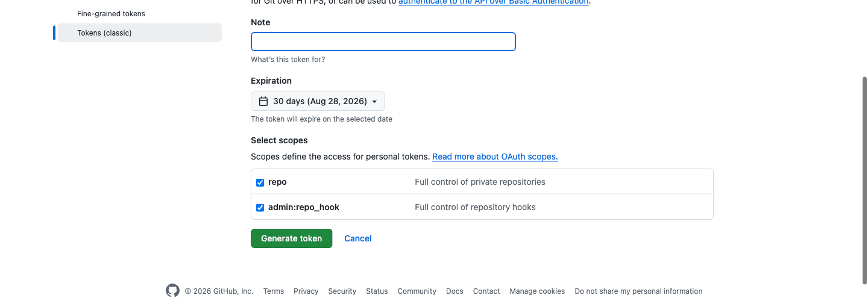Select Tokens (classic) in sidebar

pyautogui.click(x=140, y=33)
